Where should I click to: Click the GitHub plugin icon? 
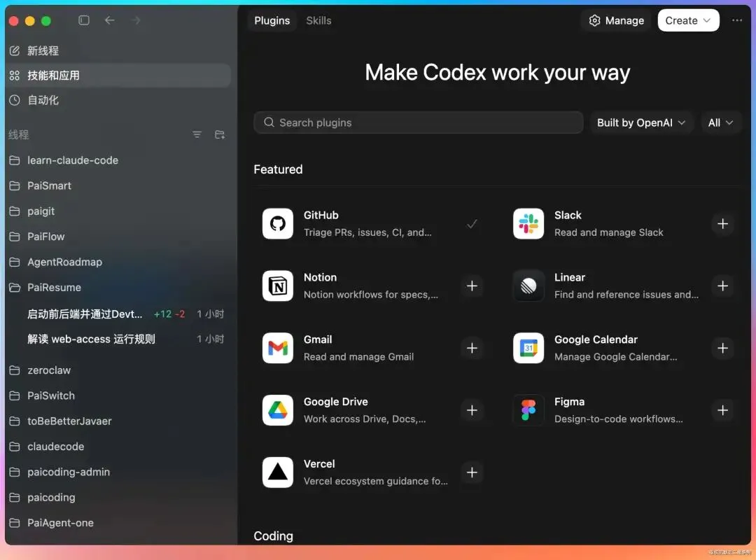pyautogui.click(x=278, y=224)
